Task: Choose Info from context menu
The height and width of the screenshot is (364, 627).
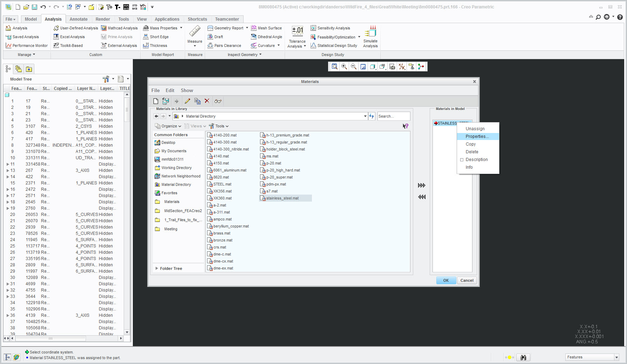Action: (x=478, y=167)
